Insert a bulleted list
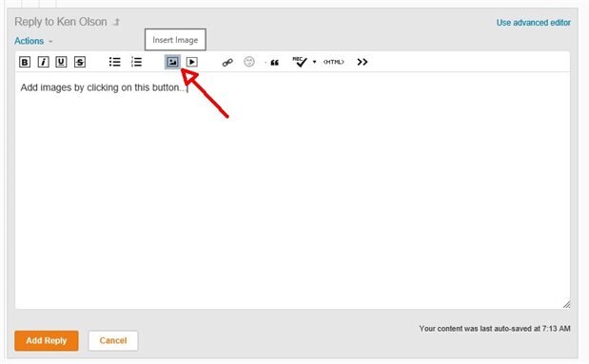Screen dimensions: 589x364 [114, 62]
